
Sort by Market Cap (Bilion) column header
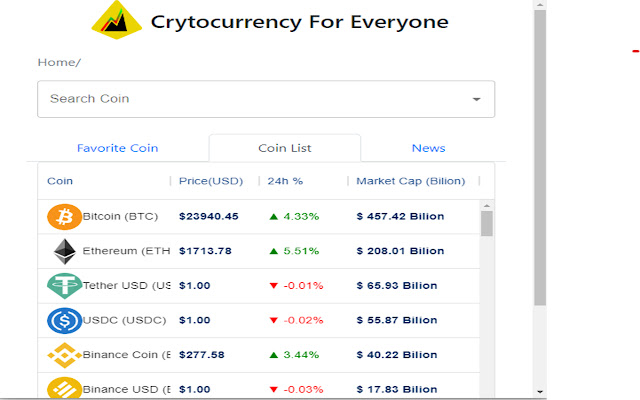coord(411,181)
